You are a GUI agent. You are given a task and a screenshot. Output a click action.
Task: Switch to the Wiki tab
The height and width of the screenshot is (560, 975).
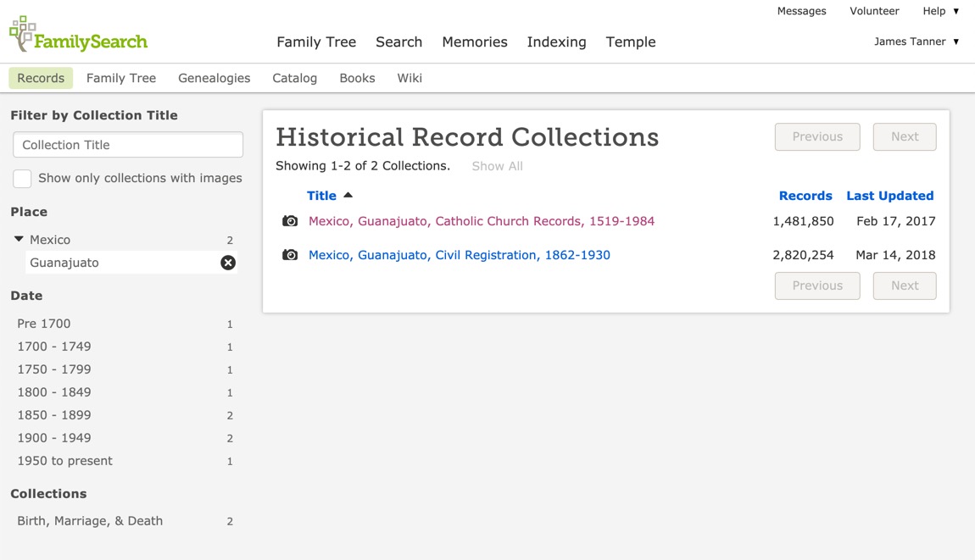coord(409,78)
